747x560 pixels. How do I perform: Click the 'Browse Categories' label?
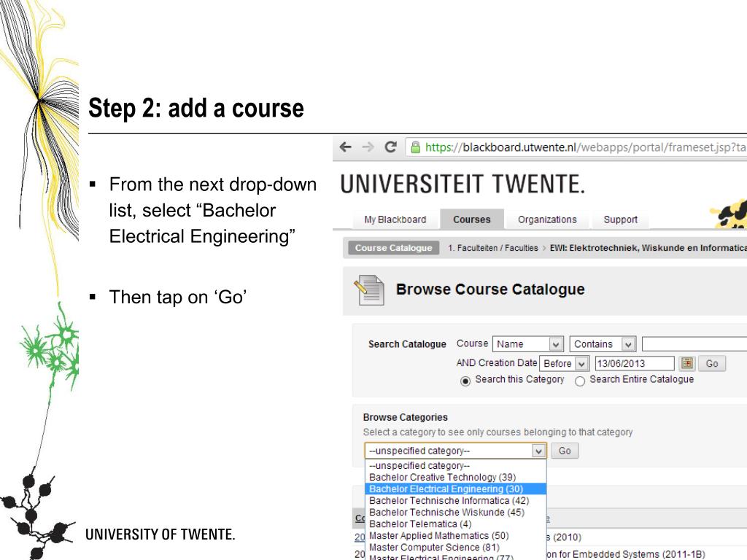406,417
